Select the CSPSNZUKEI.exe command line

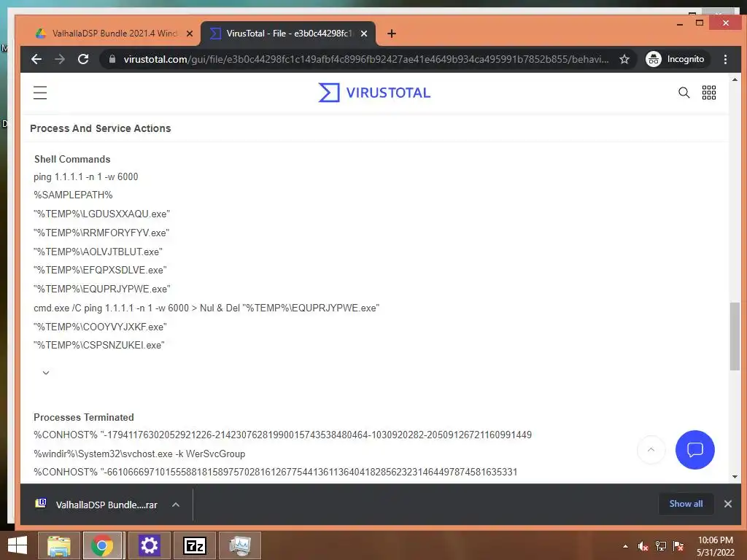pyautogui.click(x=99, y=345)
